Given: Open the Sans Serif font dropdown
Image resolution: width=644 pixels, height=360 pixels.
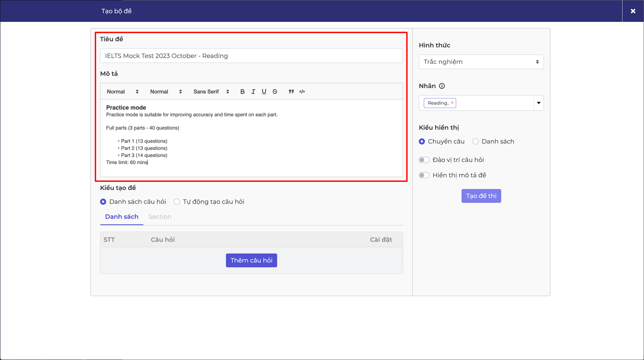Looking at the screenshot, I should (x=211, y=92).
